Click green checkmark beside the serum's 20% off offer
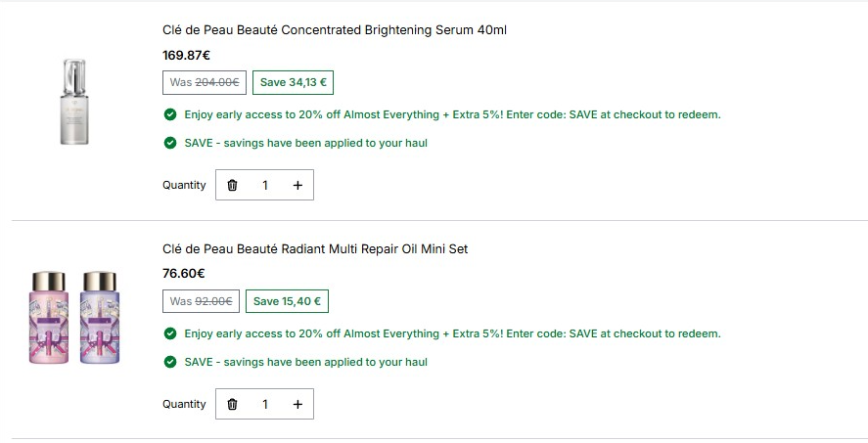Viewport: 868px width, 443px height. pos(170,114)
